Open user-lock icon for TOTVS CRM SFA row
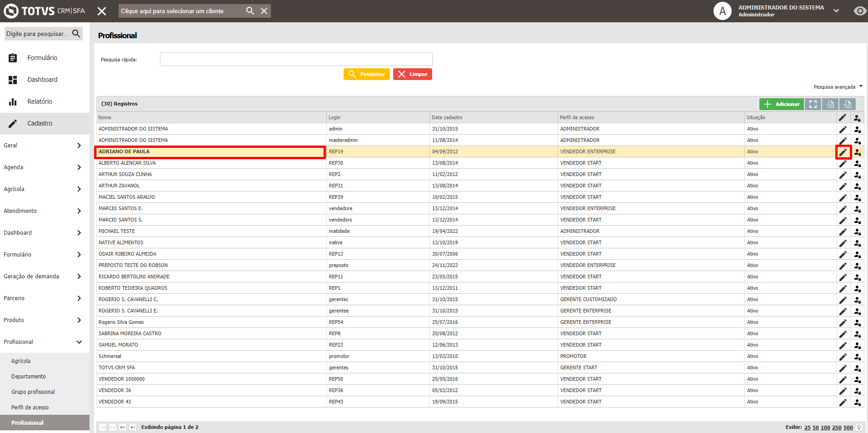 (857, 368)
